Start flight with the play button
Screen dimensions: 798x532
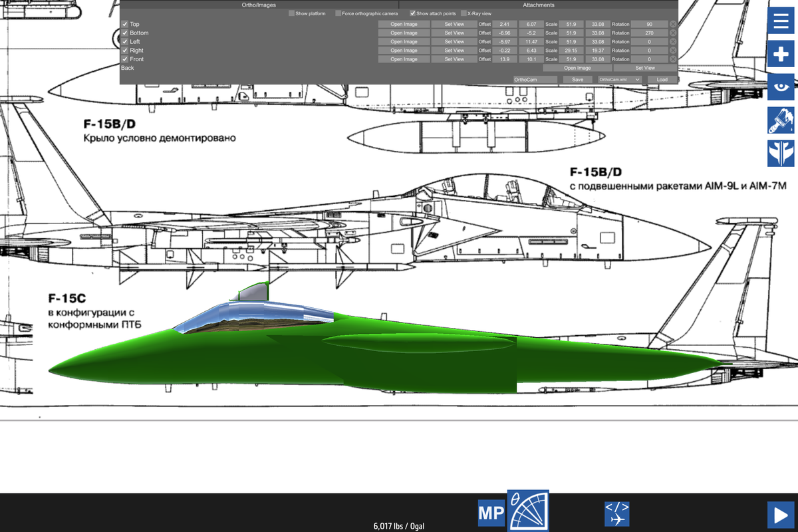point(779,515)
